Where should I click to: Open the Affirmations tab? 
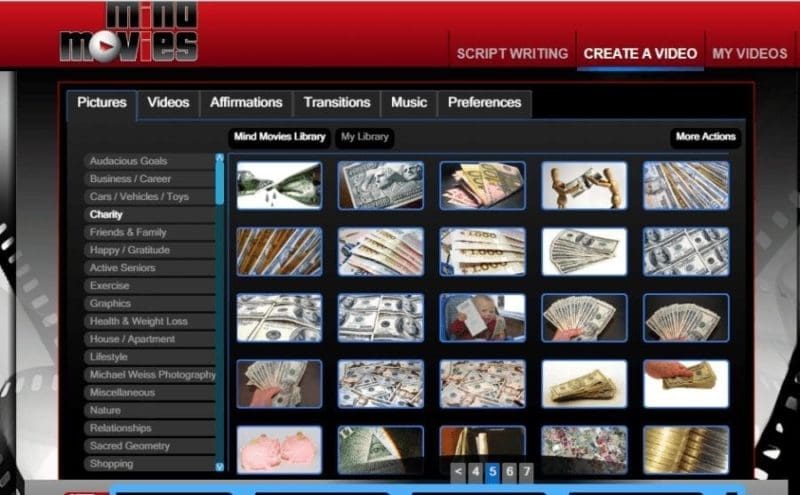(x=246, y=103)
